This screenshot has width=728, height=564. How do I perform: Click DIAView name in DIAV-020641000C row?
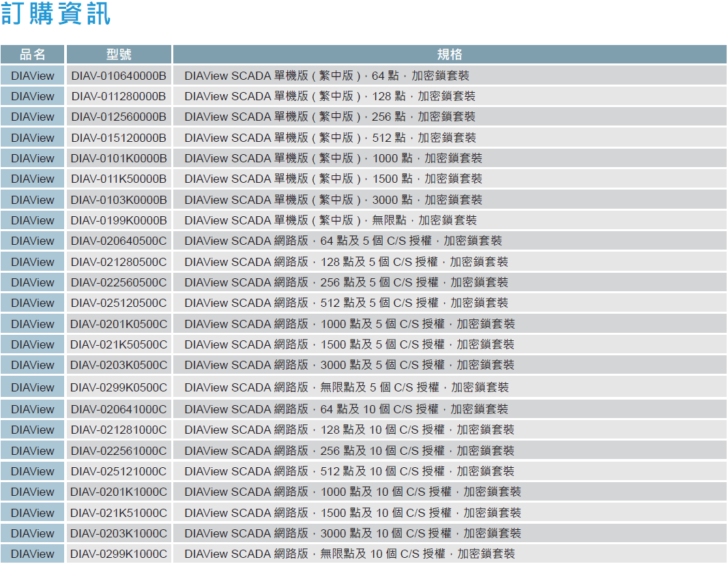click(33, 409)
